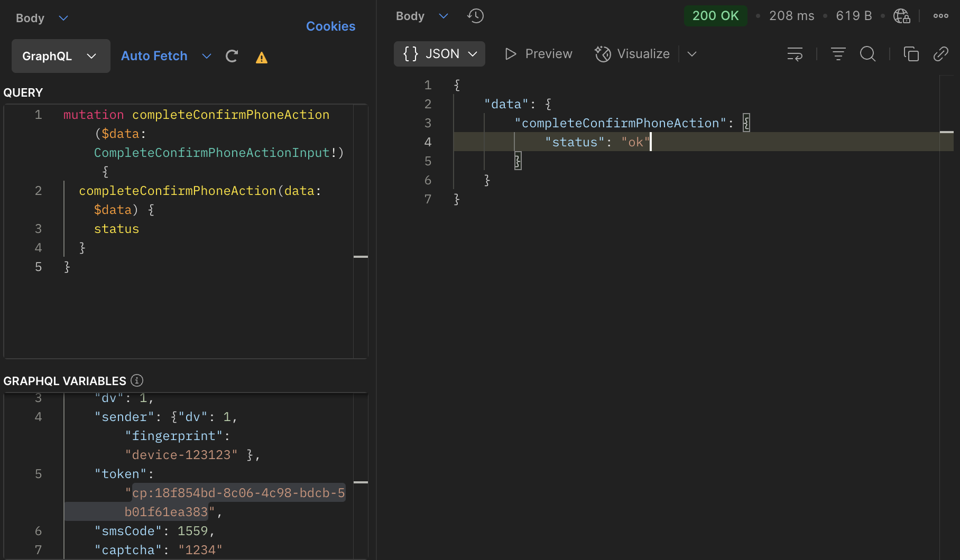
Task: Expand the Auto Fetch options chevron
Action: click(207, 56)
